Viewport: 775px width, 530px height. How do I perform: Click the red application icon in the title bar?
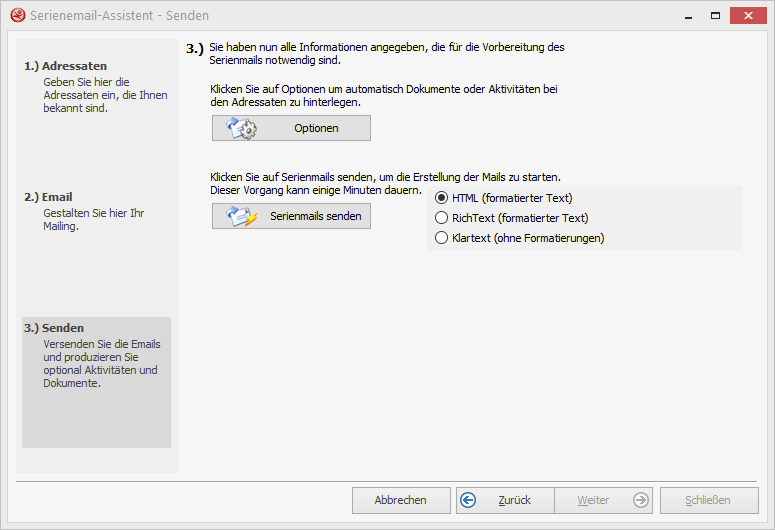pyautogui.click(x=16, y=16)
